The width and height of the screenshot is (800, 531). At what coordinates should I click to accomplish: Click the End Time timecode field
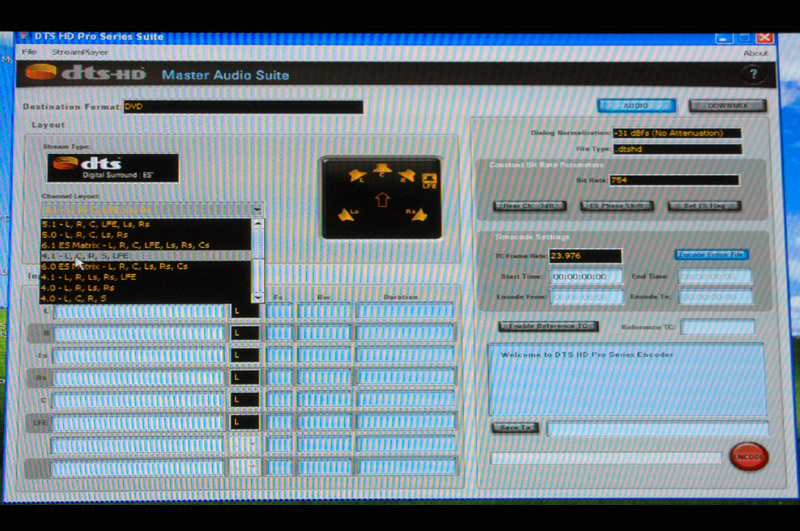pyautogui.click(x=715, y=276)
